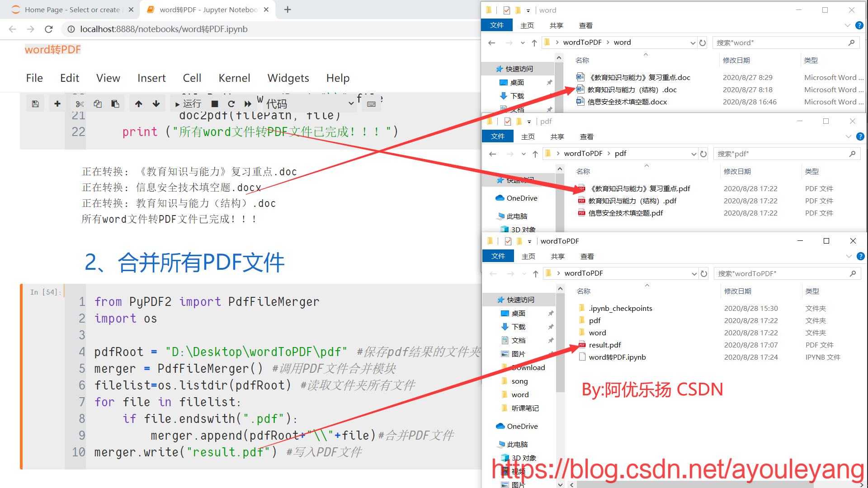
Task: Open help in the wordToPDF Explorer window
Action: [861, 257]
